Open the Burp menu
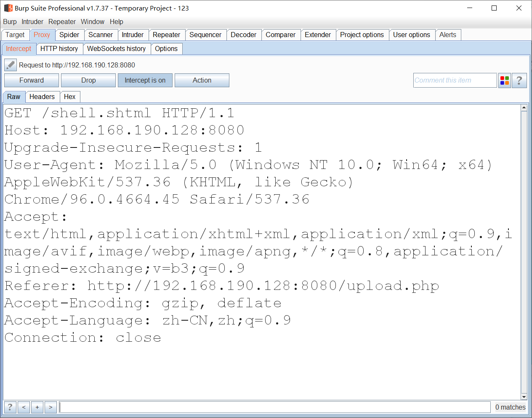This screenshot has width=532, height=418. (x=10, y=22)
